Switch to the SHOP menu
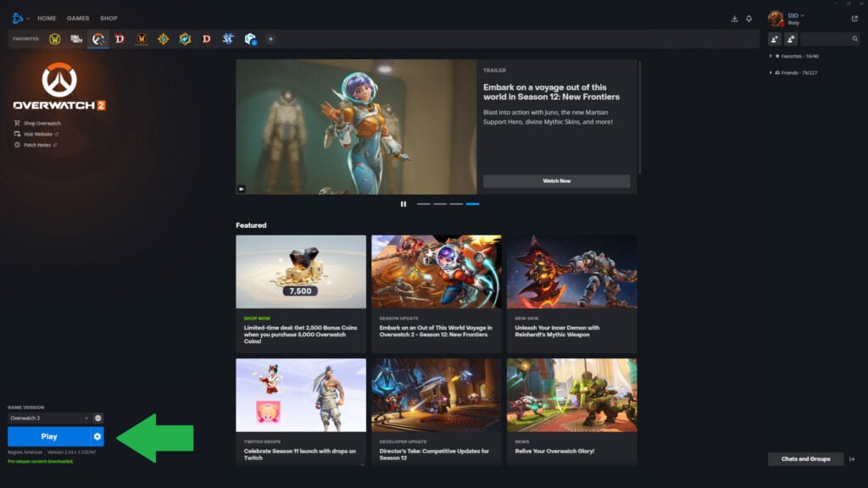This screenshot has height=488, width=868. tap(108, 18)
